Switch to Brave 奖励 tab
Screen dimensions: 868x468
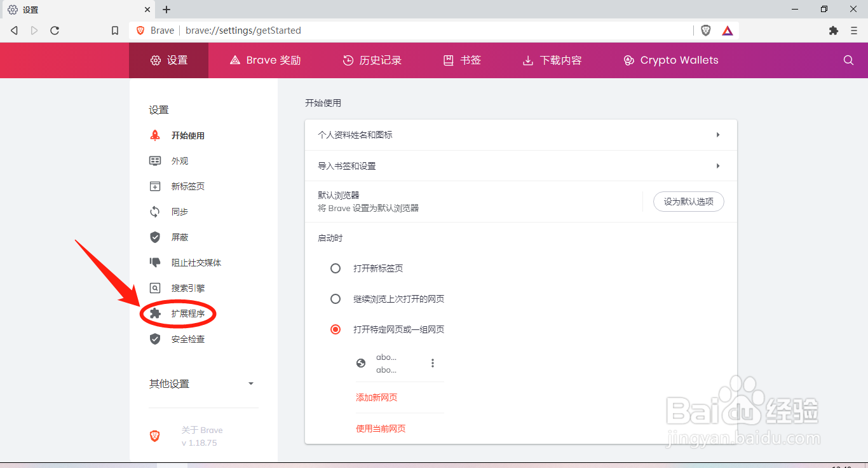pyautogui.click(x=265, y=60)
